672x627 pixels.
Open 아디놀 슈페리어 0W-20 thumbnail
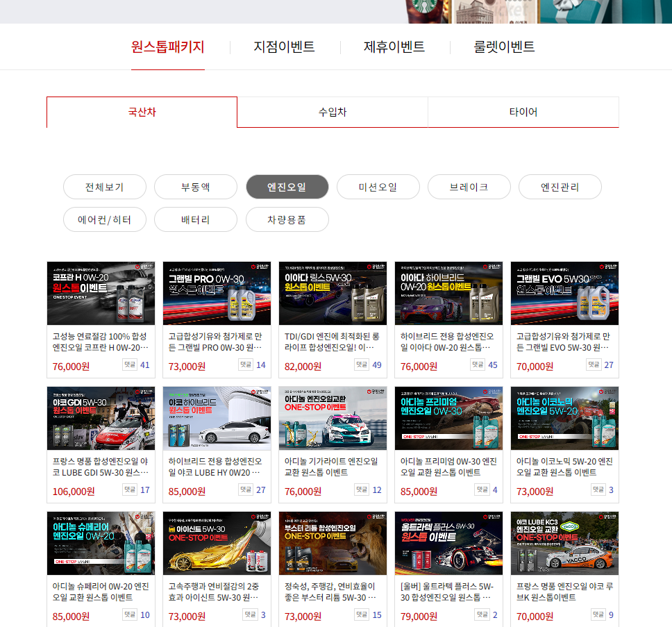[x=101, y=543]
